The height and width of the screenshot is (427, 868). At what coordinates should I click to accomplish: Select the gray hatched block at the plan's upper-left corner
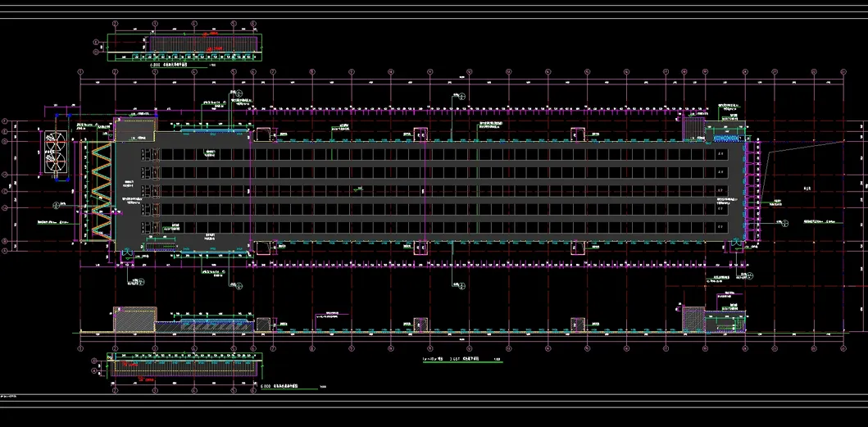click(135, 129)
